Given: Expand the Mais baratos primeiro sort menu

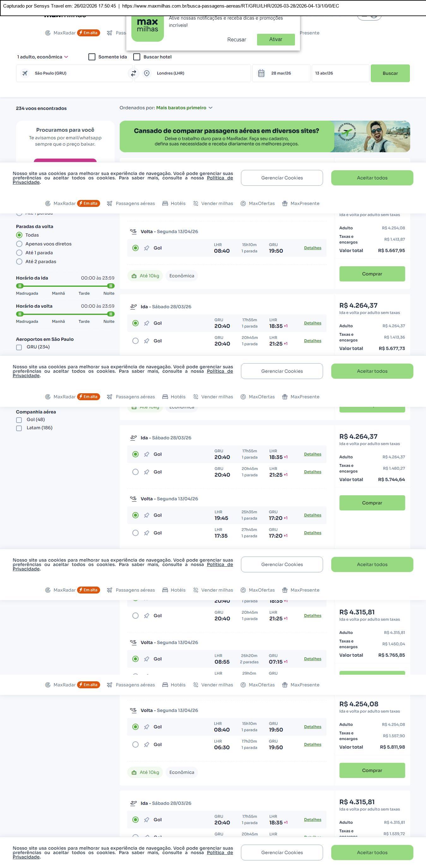Looking at the screenshot, I should click(184, 108).
